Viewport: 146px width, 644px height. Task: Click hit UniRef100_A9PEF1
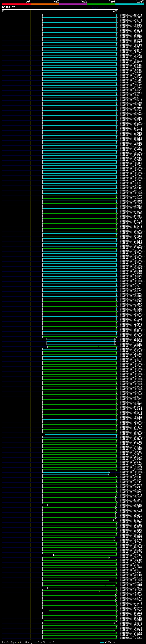click(131, 93)
